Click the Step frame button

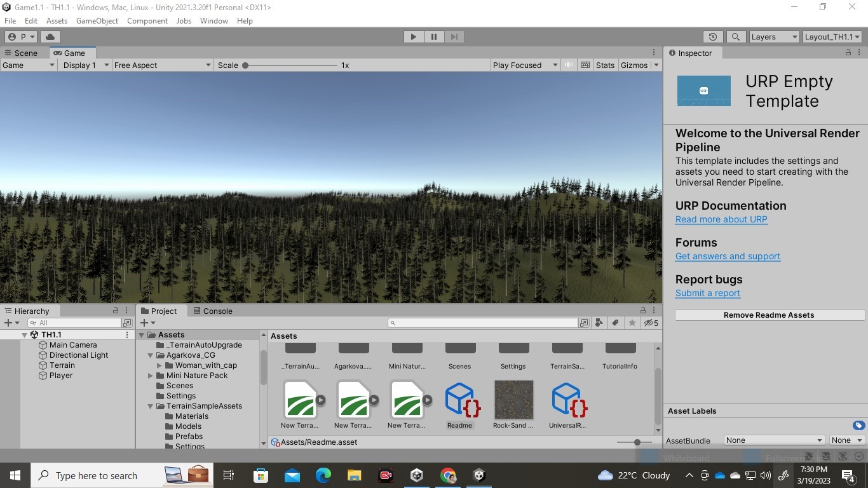click(454, 37)
